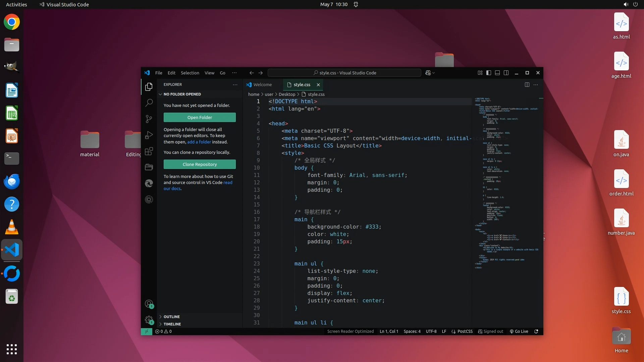The width and height of the screenshot is (644, 362).
Task: Toggle primary side bar visibility
Action: point(489,73)
